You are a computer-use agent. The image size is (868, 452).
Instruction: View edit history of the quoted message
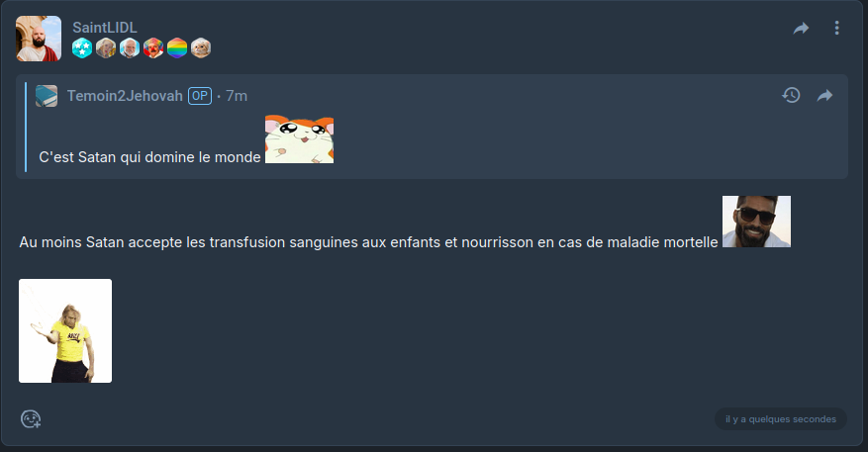pos(791,95)
